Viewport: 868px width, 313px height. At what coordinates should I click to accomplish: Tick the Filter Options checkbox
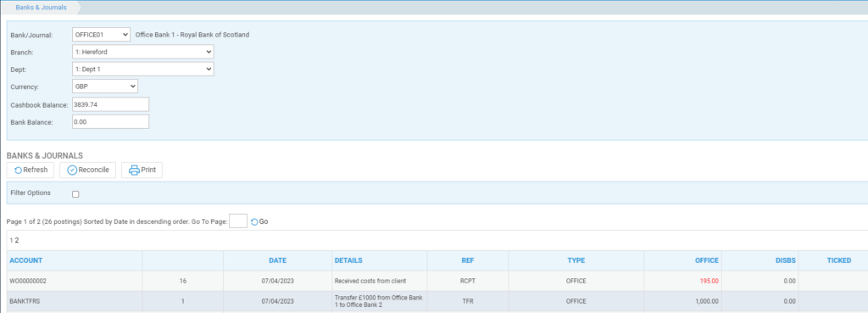[75, 194]
